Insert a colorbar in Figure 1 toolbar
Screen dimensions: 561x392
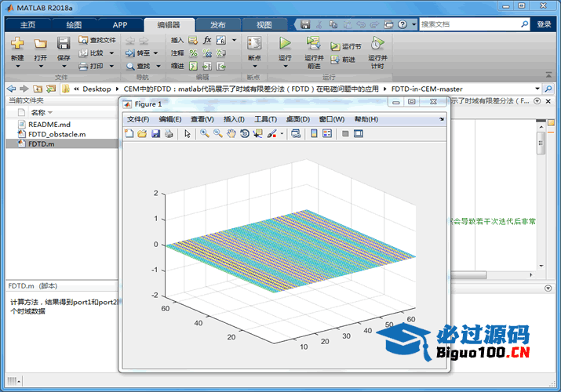(x=314, y=133)
